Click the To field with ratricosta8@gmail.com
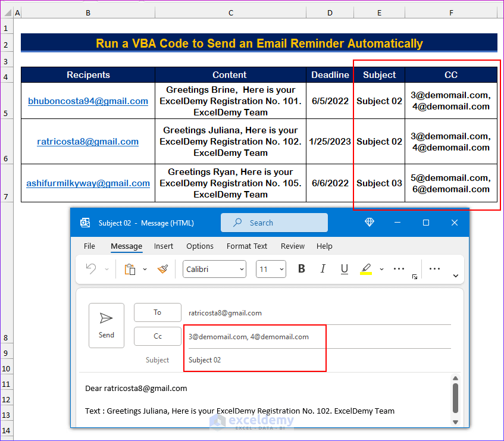The width and height of the screenshot is (504, 441). pyautogui.click(x=320, y=313)
